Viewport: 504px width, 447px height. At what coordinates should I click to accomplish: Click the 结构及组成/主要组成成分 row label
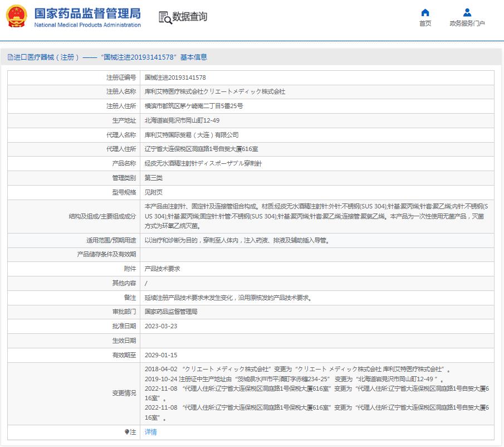click(x=102, y=216)
